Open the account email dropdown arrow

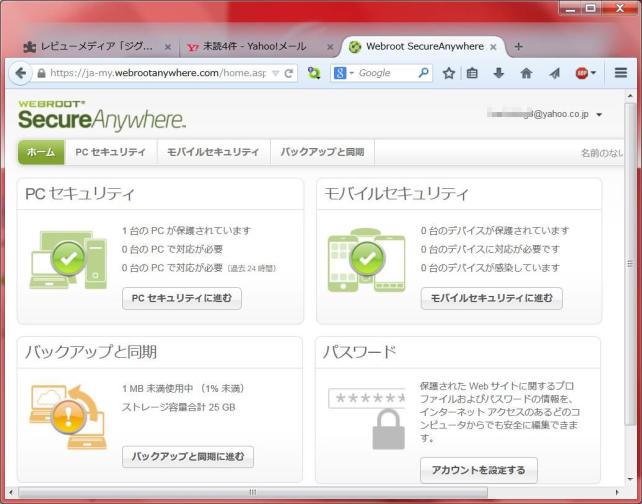(x=599, y=115)
